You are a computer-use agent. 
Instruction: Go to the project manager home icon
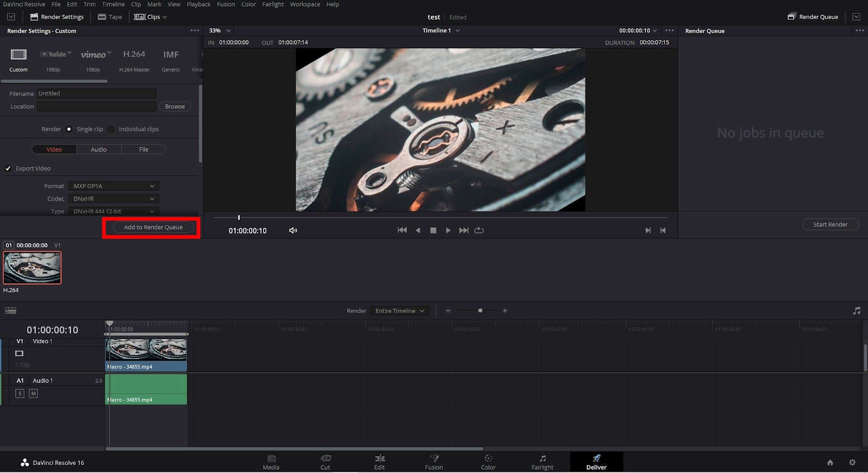pos(830,463)
